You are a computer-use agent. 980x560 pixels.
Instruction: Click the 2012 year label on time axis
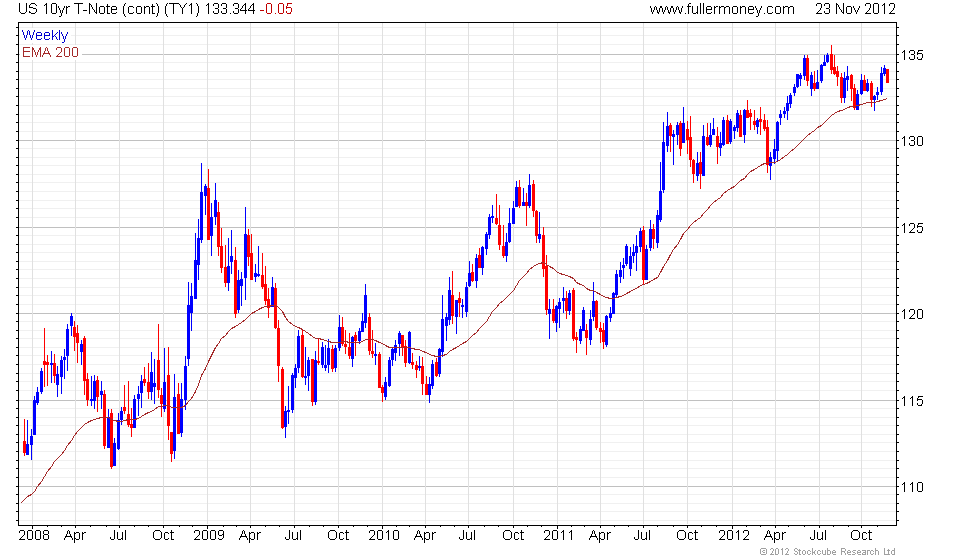coord(734,536)
